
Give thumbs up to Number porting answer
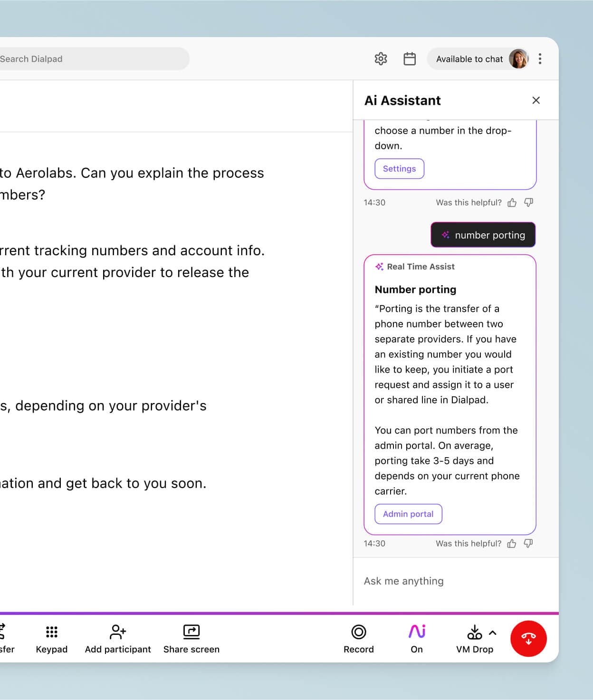(x=512, y=544)
